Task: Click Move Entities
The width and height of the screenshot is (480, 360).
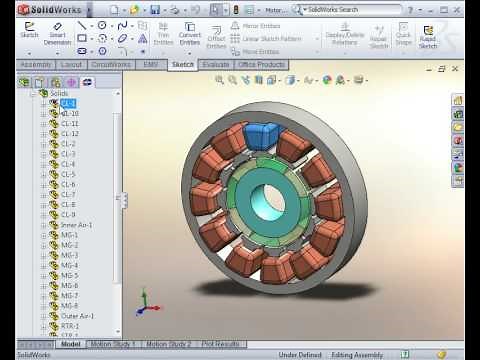Action: point(255,52)
